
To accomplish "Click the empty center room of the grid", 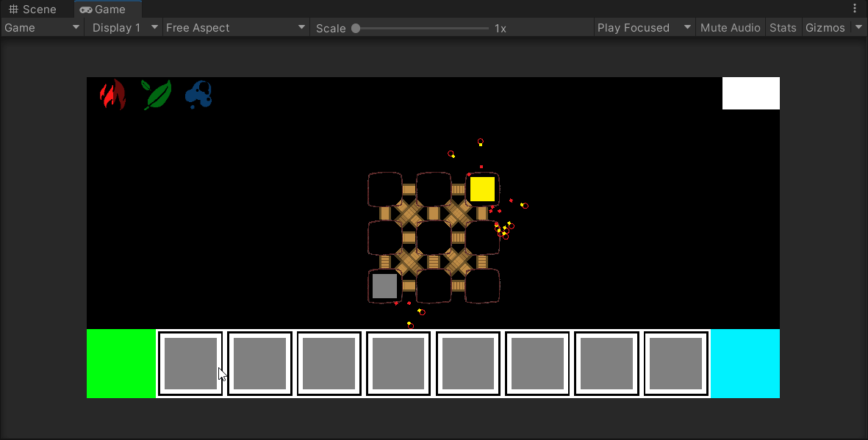I will pos(434,238).
